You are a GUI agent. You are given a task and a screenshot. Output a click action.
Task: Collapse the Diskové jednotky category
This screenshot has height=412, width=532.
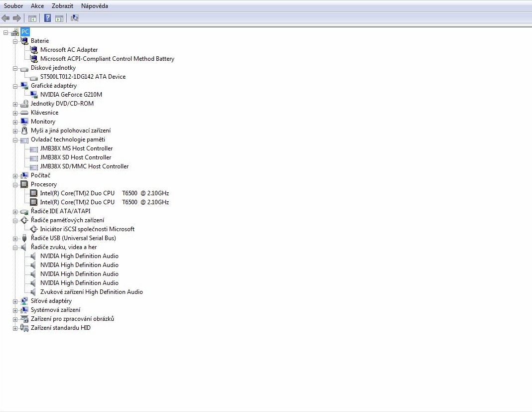[x=15, y=69]
